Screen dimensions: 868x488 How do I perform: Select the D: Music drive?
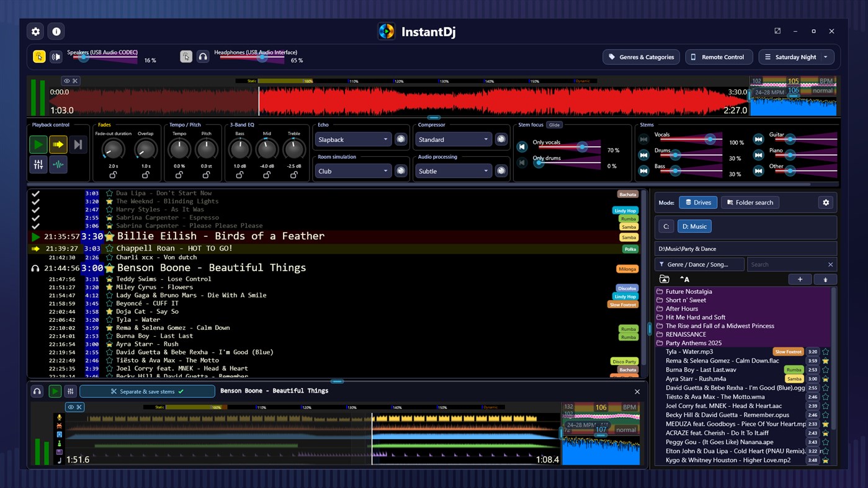(x=694, y=226)
